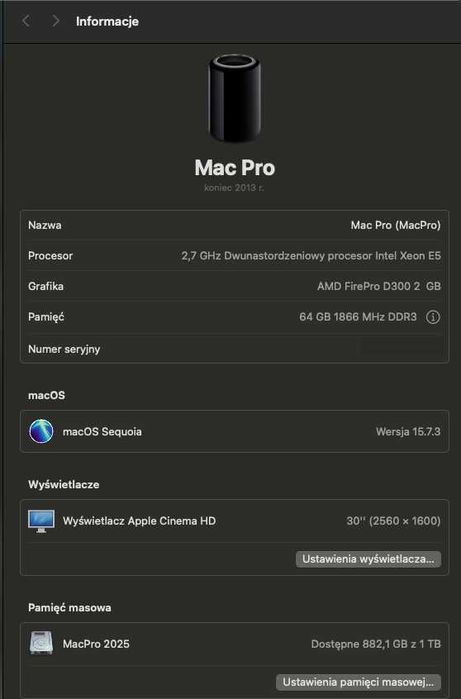Click the macOS Sequoia name text
The height and width of the screenshot is (699, 461).
102,432
